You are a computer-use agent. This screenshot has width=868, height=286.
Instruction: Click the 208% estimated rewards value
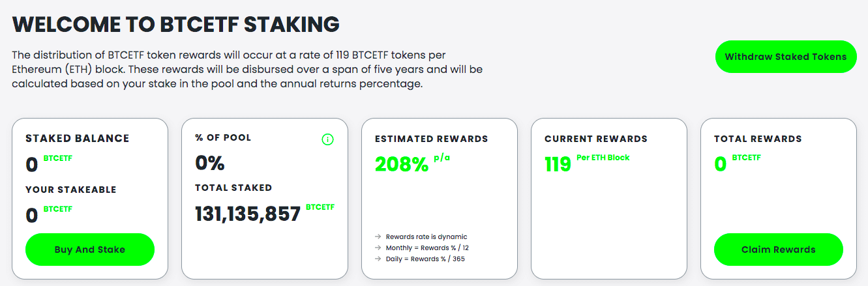(x=402, y=164)
